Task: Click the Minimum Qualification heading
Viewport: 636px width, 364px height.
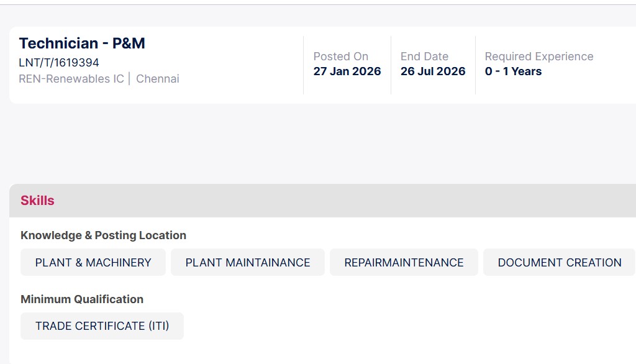Action: 82,299
